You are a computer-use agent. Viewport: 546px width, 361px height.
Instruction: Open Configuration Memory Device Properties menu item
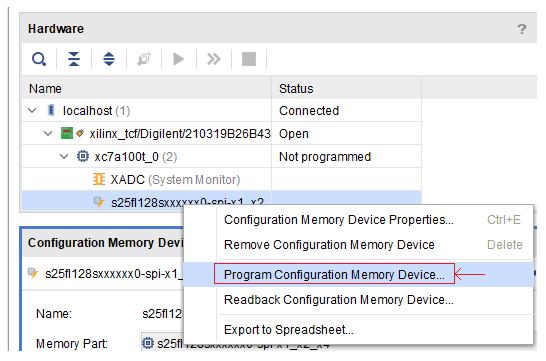[338, 220]
